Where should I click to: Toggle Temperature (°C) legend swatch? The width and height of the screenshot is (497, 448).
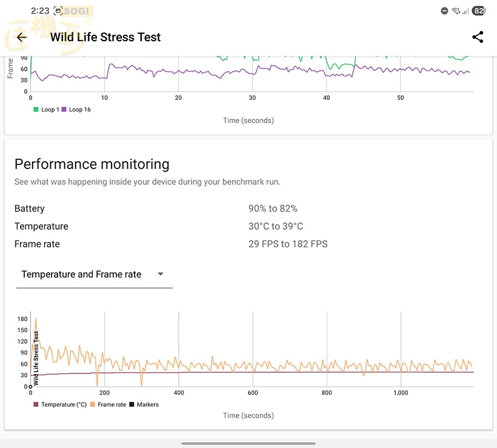click(x=36, y=404)
